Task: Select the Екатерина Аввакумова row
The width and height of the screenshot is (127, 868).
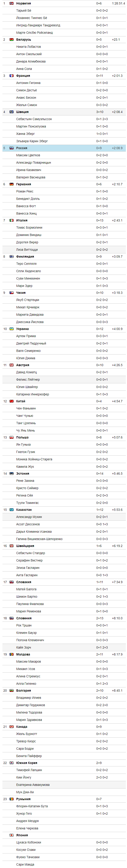Action: pos(64,785)
